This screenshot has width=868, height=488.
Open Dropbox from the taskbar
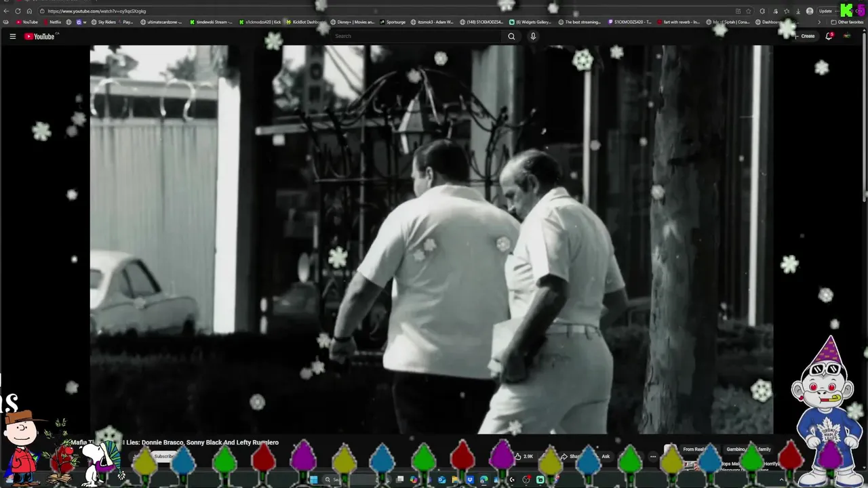[x=469, y=480]
